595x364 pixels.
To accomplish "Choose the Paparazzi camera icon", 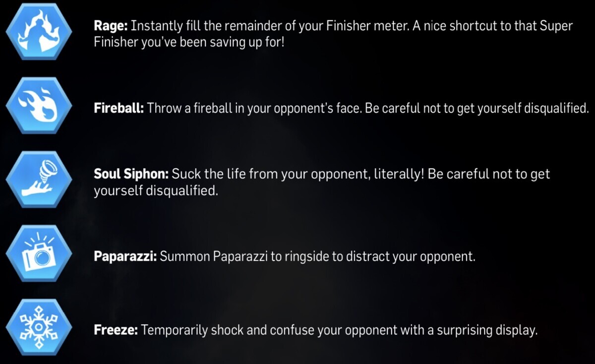I will coord(39,253).
